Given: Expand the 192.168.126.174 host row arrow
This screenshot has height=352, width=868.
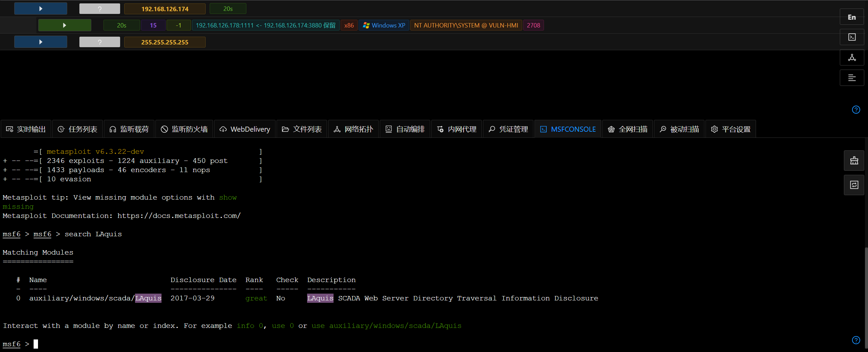Looking at the screenshot, I should tap(41, 9).
